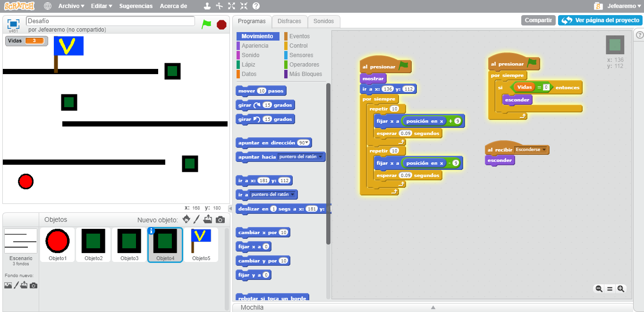The height and width of the screenshot is (312, 644).
Task: Zoom in on scripts with the magnifier
Action: 621,288
